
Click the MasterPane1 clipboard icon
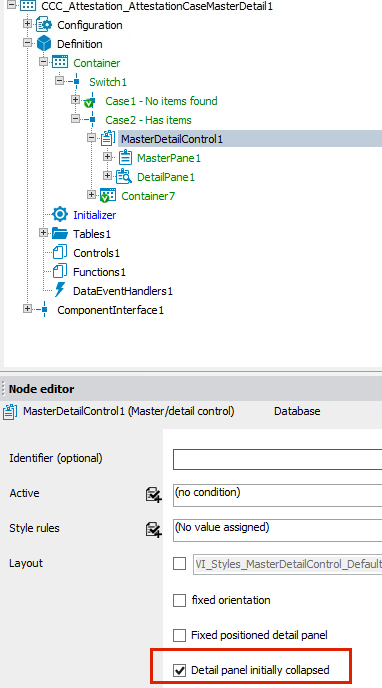click(x=125, y=158)
